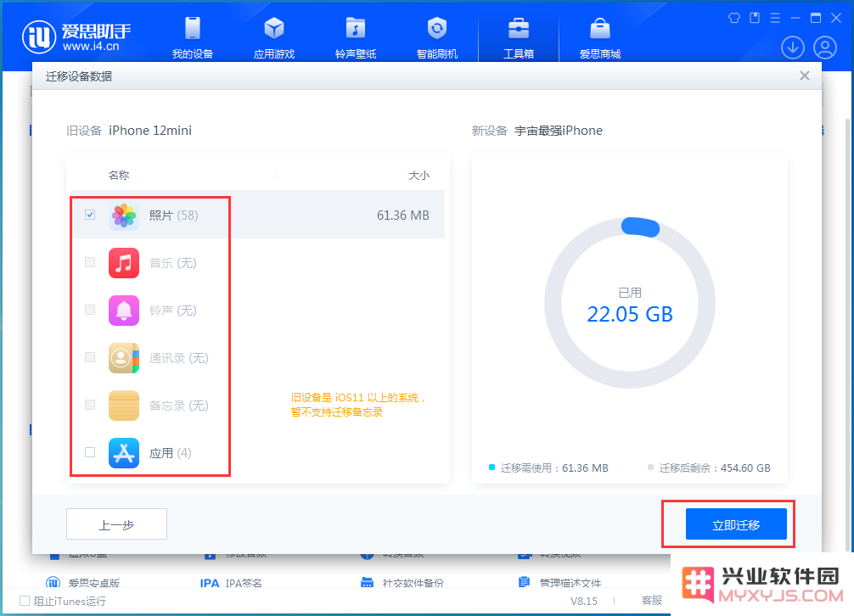Uncheck the 照片 (58) checkbox

(x=90, y=215)
